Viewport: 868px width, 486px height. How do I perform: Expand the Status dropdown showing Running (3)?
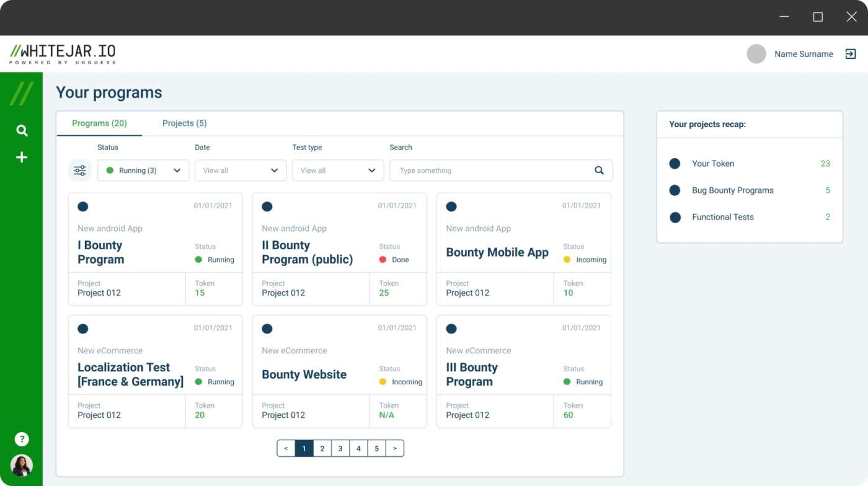point(143,170)
